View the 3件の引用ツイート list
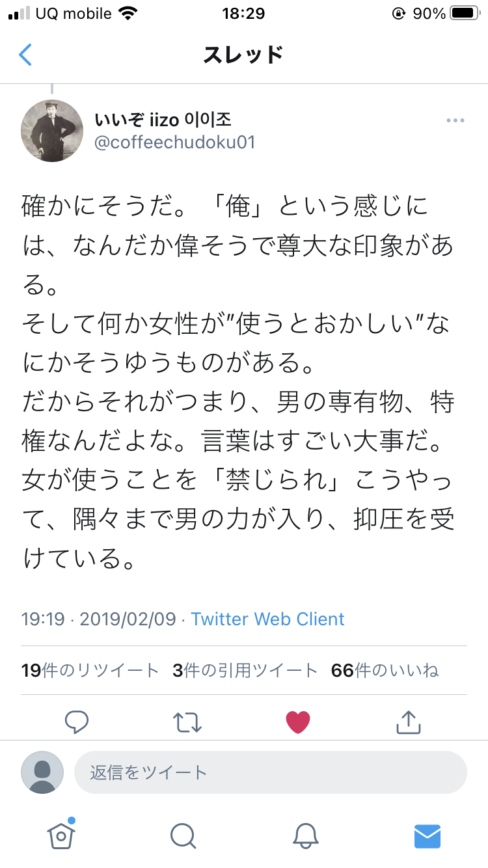The height and width of the screenshot is (868, 488). 245,670
